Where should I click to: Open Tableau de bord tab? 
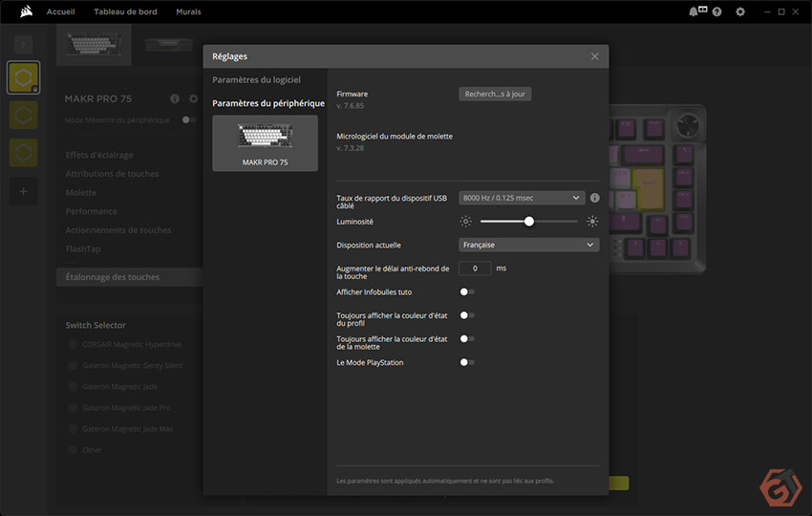point(125,11)
